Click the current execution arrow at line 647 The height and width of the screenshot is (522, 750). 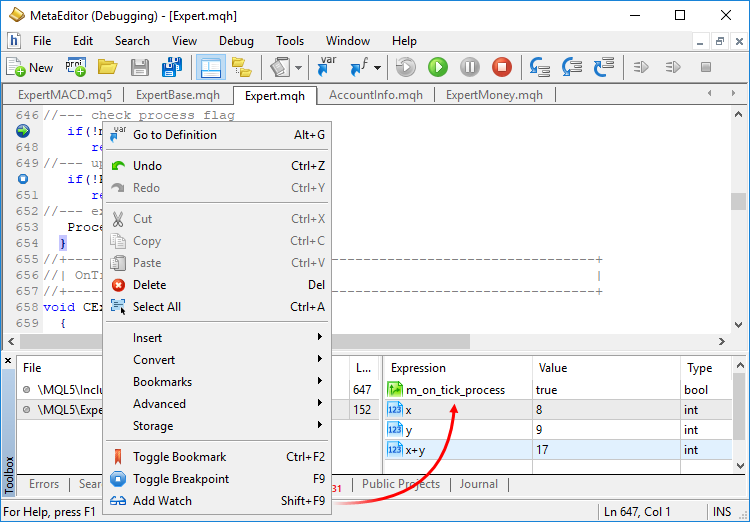[x=23, y=131]
